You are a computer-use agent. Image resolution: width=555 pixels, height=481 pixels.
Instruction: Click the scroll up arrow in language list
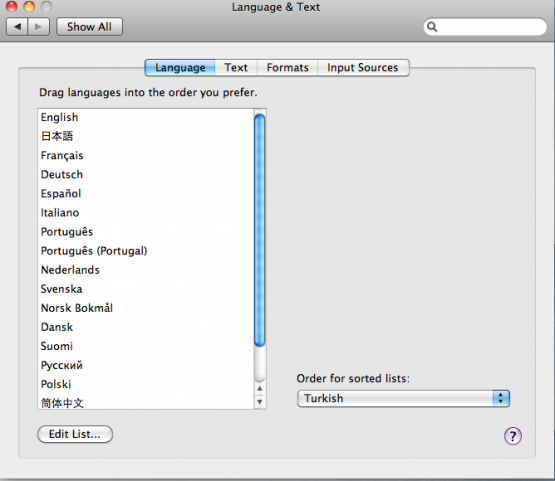click(259, 389)
